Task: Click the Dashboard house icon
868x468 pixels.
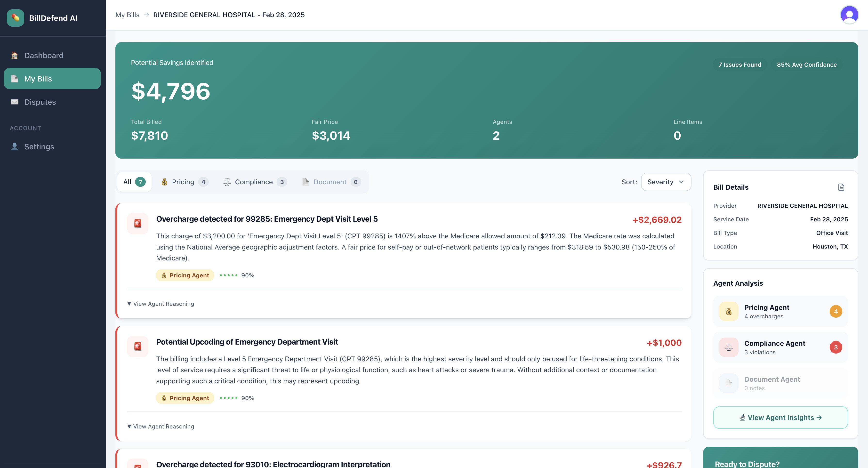Action: tap(15, 55)
